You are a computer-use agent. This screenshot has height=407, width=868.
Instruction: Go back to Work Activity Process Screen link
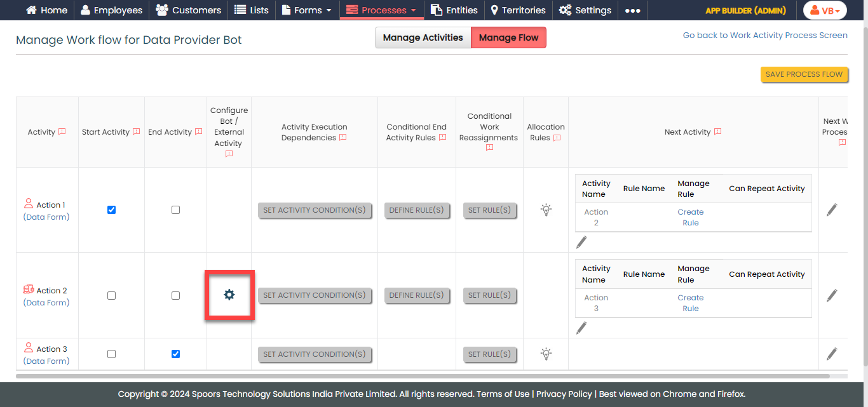click(x=764, y=36)
